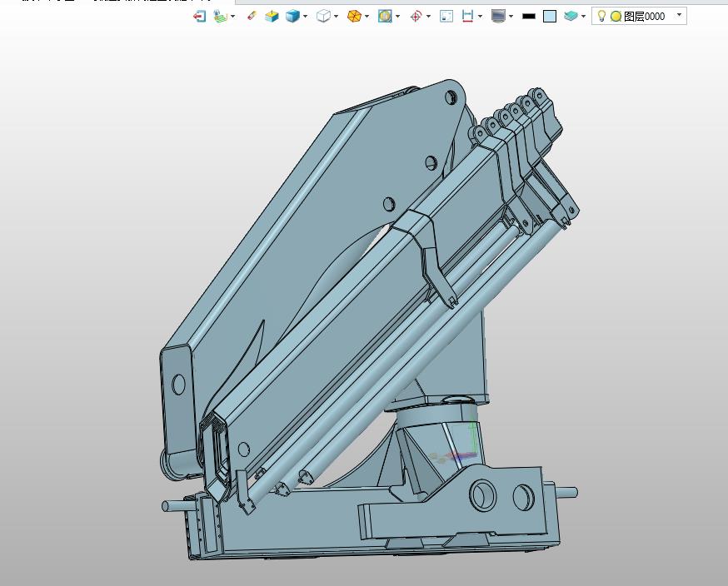Click the orange polyhedron mesh icon
Image resolution: width=728 pixels, height=586 pixels.
point(354,17)
